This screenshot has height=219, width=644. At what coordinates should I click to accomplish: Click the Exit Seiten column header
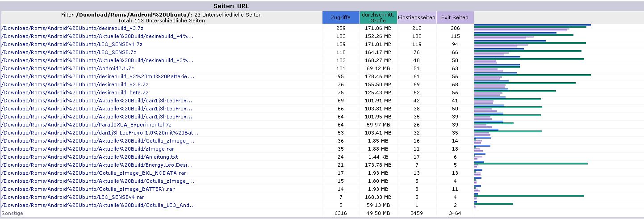tap(455, 17)
